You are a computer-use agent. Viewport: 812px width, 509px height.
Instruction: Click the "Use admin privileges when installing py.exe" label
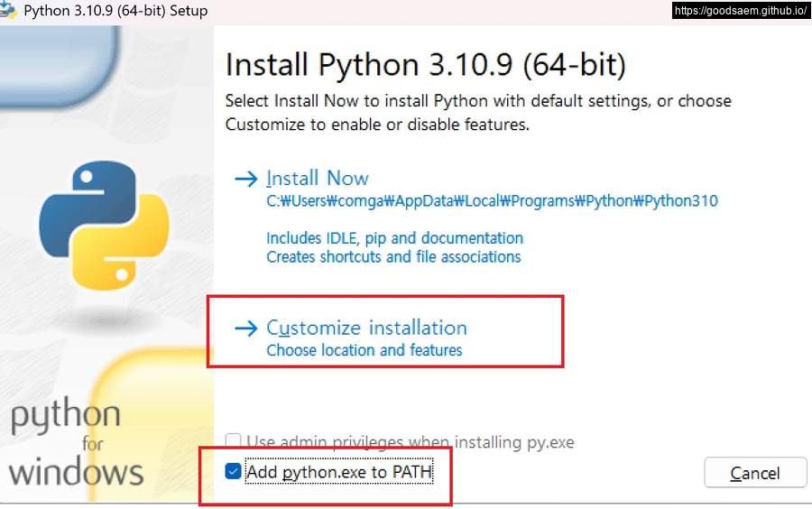tap(411, 442)
